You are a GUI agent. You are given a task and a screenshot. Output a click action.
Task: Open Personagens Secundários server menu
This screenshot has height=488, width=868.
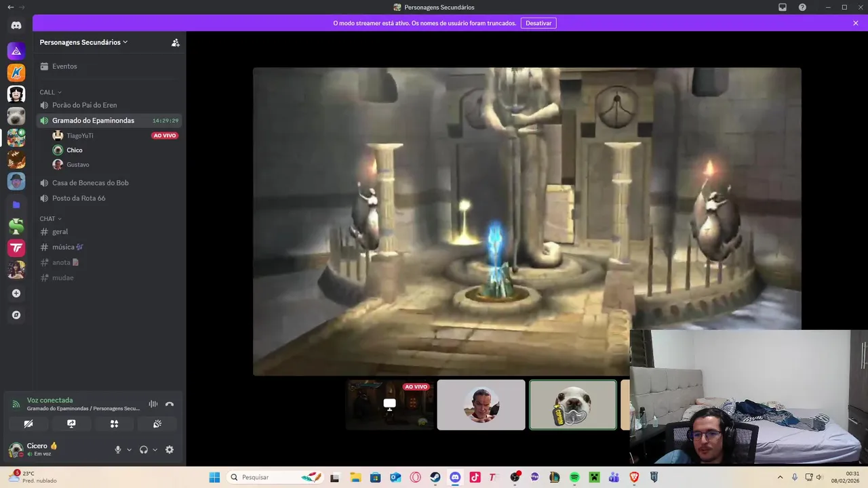tap(83, 42)
